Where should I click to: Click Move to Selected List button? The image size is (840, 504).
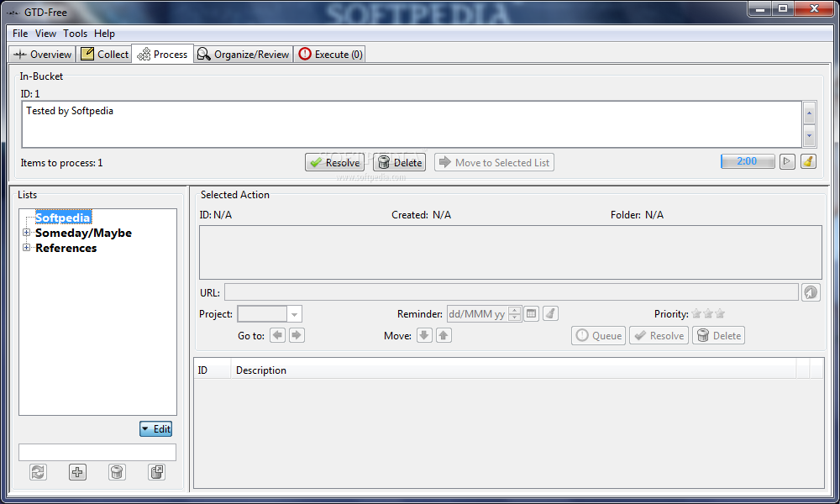(494, 162)
